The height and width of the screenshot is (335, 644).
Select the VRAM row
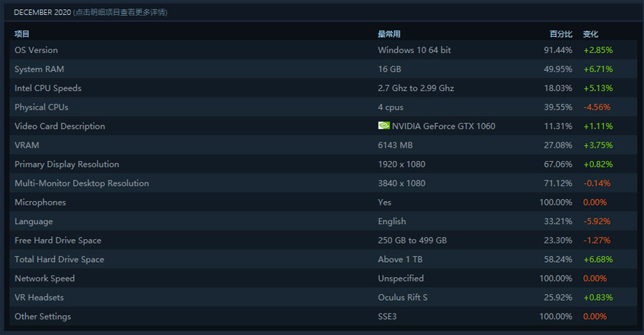pyautogui.click(x=323, y=145)
